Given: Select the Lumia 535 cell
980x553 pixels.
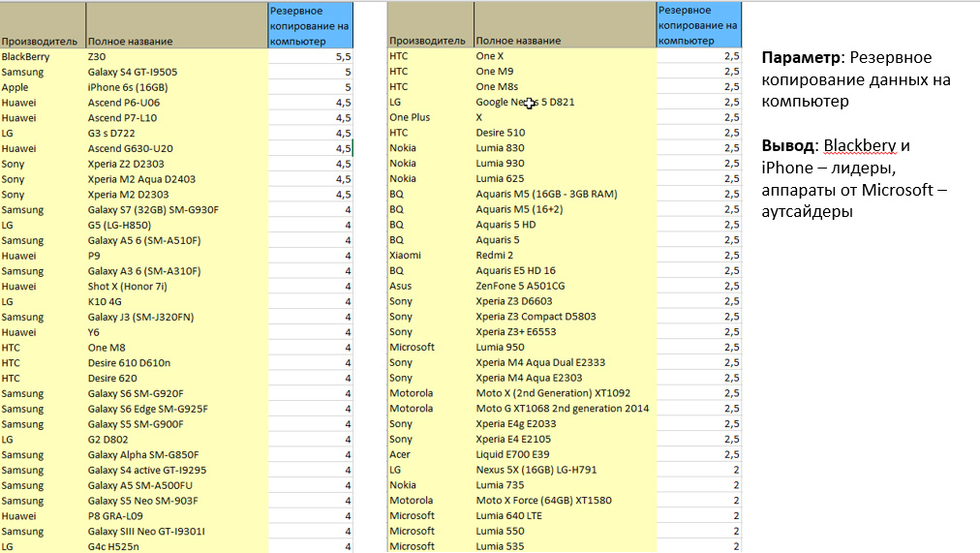Looking at the screenshot, I should [566, 546].
